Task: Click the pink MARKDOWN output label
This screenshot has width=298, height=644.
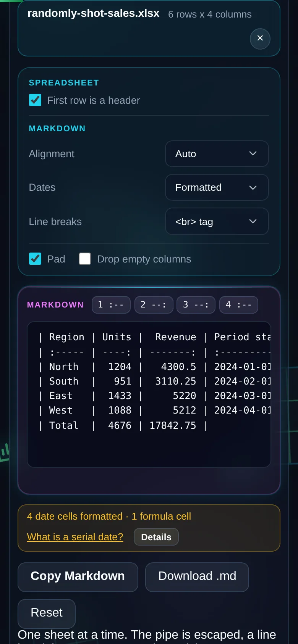Action: tap(55, 305)
